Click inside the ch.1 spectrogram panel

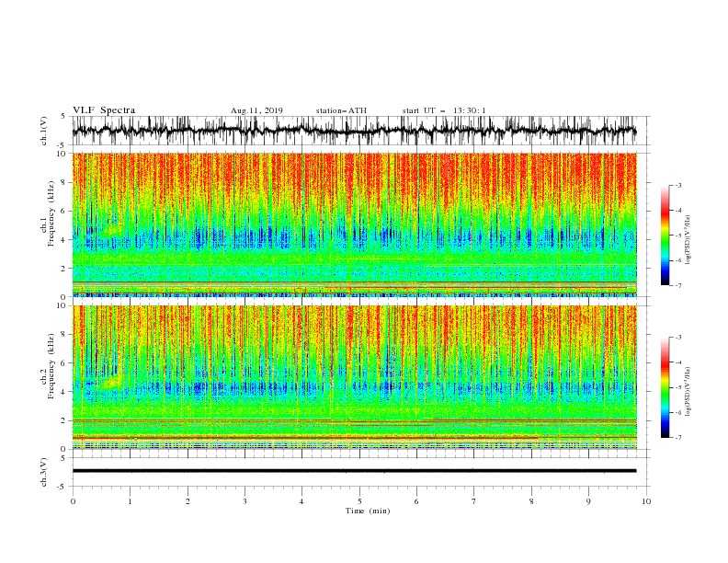354,224
